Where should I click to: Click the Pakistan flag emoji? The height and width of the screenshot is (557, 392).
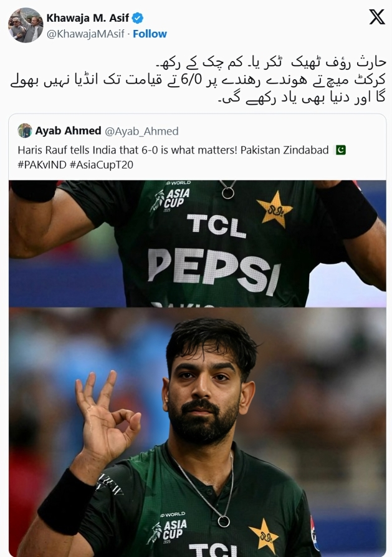pos(341,150)
